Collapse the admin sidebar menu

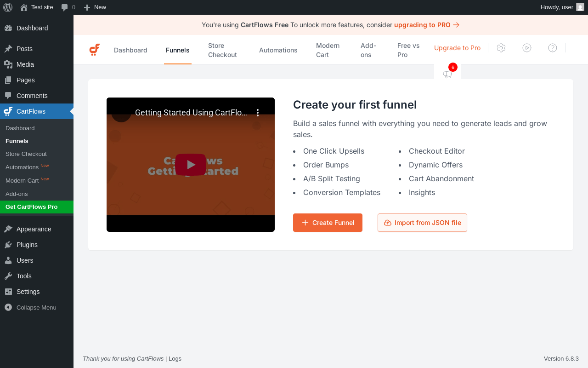point(37,307)
